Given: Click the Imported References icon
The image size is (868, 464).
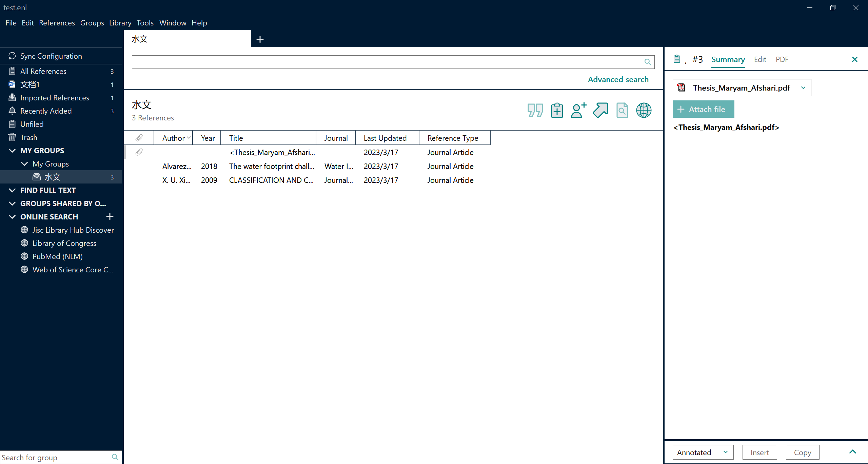Looking at the screenshot, I should (12, 97).
